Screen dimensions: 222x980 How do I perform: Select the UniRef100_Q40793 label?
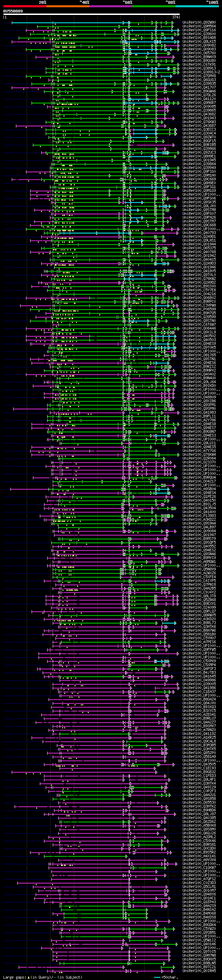pos(199,233)
